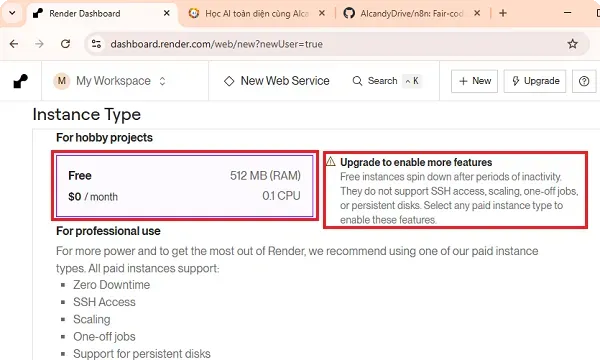Image resolution: width=600 pixels, height=360 pixels.
Task: Reload the page with refresh icon
Action: coord(65,44)
